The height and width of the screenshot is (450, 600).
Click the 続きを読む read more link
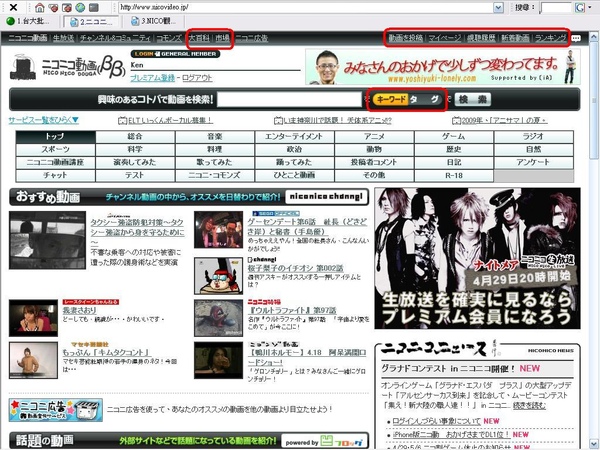pos(529,405)
